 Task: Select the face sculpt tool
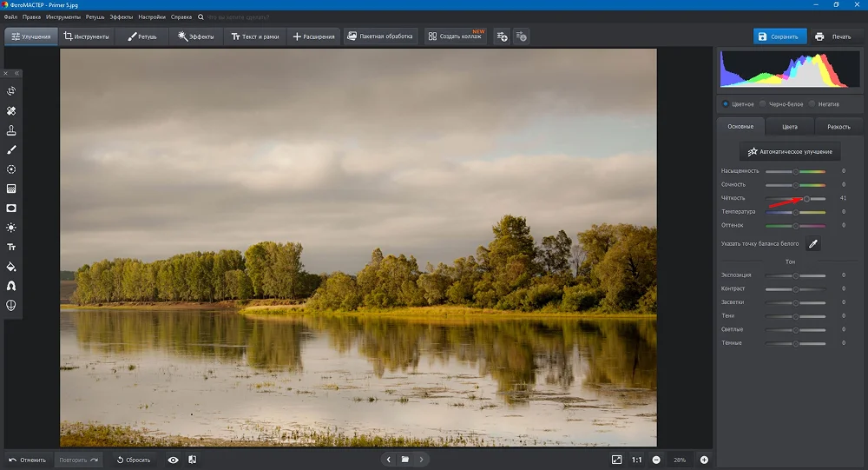(x=11, y=306)
